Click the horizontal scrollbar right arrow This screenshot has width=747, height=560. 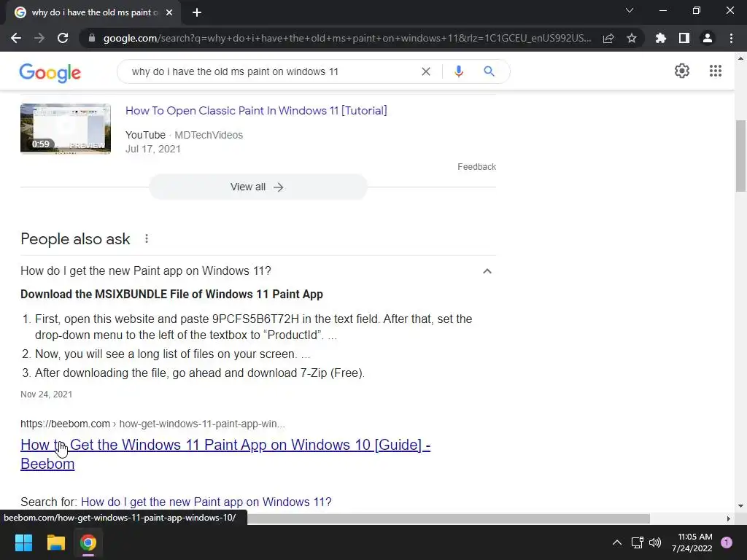click(x=728, y=518)
